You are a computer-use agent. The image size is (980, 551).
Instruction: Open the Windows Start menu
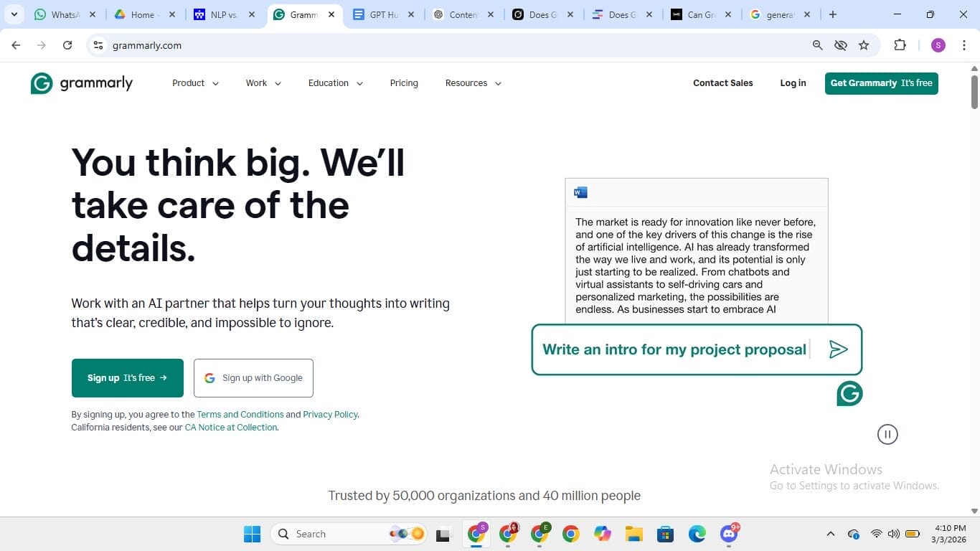[253, 534]
